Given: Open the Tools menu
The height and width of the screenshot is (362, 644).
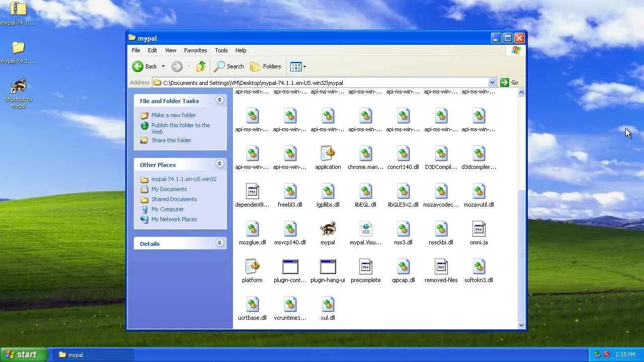Looking at the screenshot, I should [221, 50].
